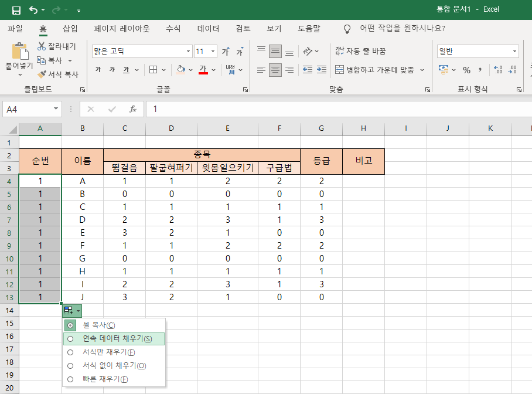Click the Paste (붙여넣기) icon
This screenshot has height=394, width=532.
tap(20, 51)
